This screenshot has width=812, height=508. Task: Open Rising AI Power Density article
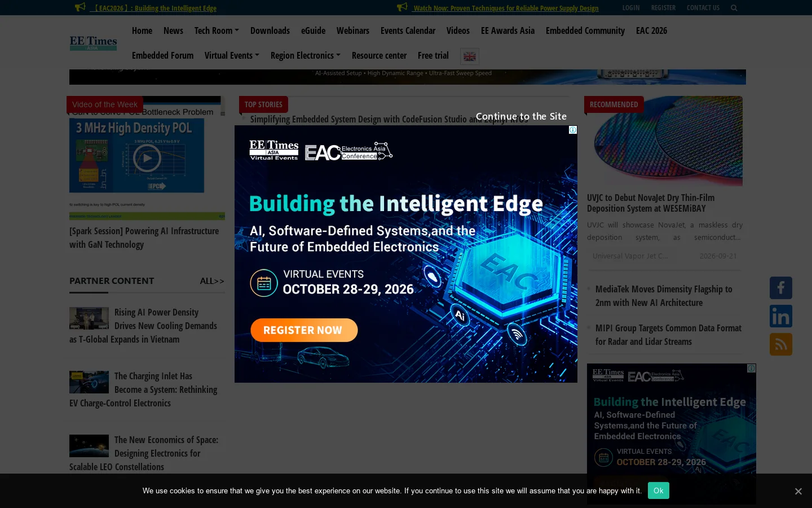(x=143, y=326)
